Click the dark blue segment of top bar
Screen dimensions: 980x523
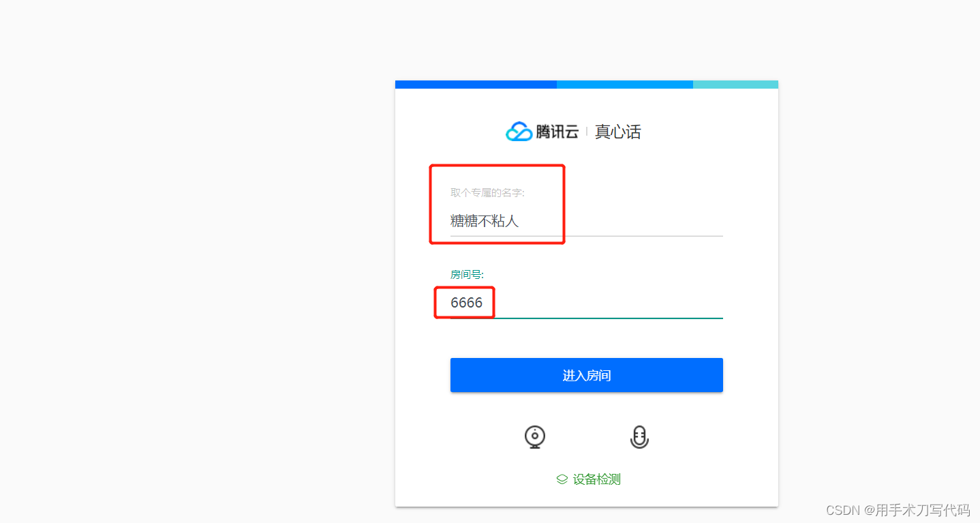(x=476, y=85)
